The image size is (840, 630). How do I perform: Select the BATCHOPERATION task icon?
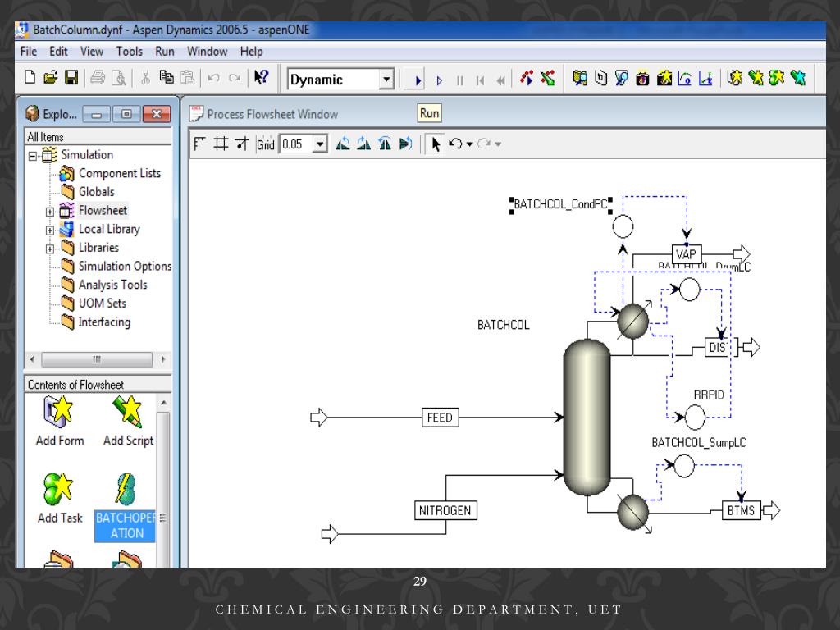(x=126, y=507)
